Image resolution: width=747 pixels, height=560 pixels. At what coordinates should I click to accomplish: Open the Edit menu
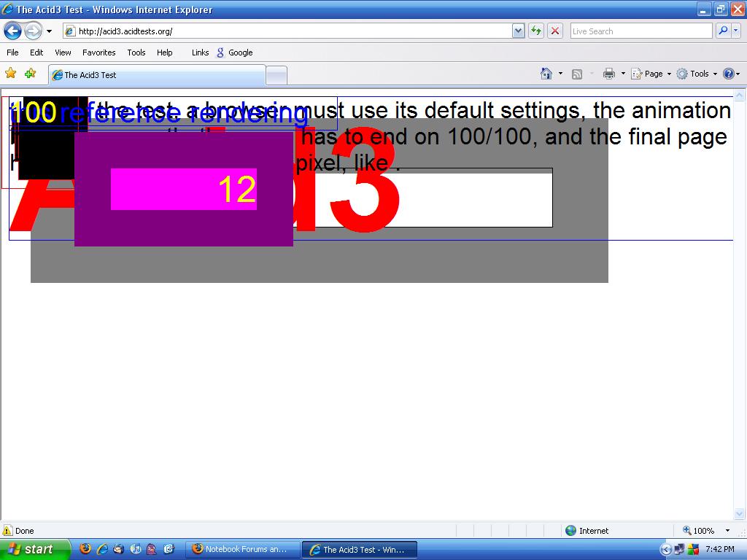click(x=36, y=52)
